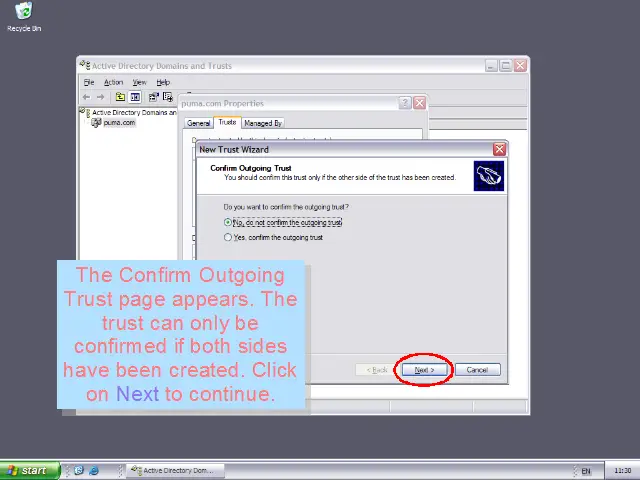Screen dimensions: 640x480
Task: Cancel the New Trust Wizard
Action: pos(477,370)
